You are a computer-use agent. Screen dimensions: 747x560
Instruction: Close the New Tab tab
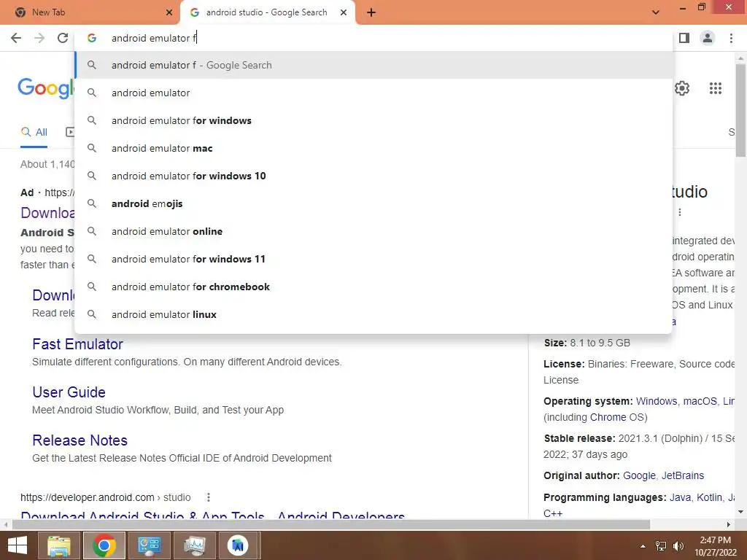pos(169,12)
